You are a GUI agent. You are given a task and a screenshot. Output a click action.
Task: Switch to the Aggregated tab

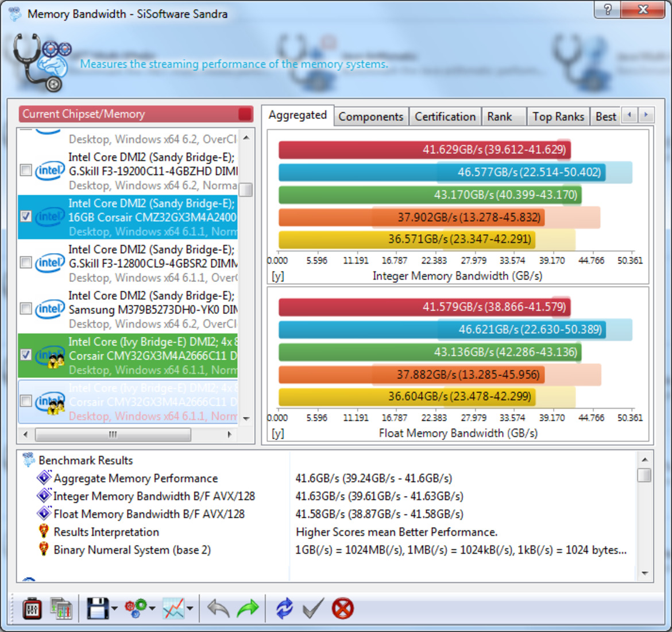click(x=298, y=115)
